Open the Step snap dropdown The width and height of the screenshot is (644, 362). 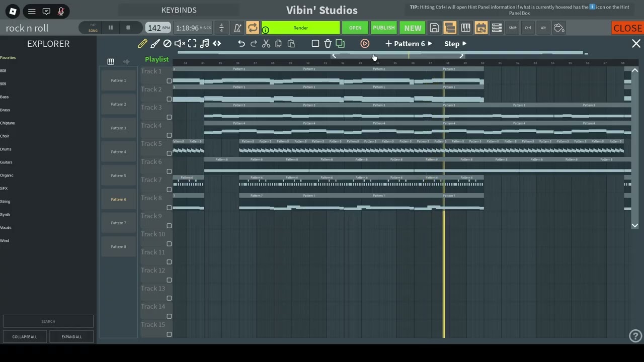click(455, 44)
